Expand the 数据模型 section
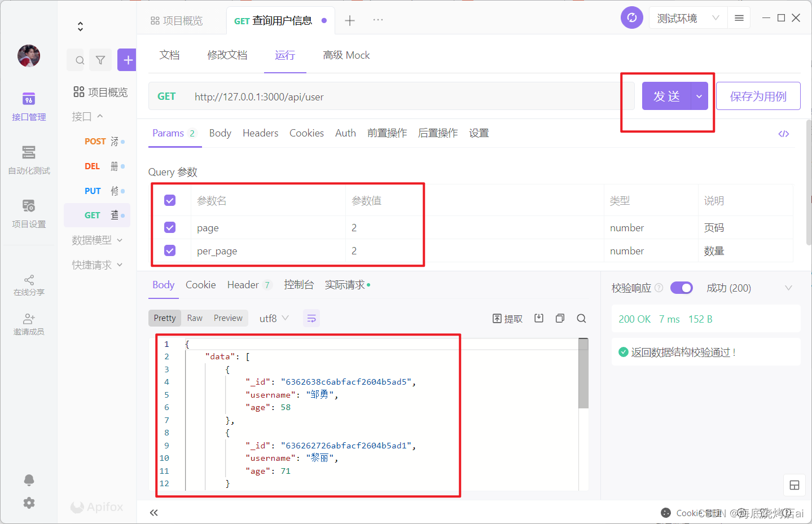Viewport: 812px width, 524px height. click(x=97, y=240)
